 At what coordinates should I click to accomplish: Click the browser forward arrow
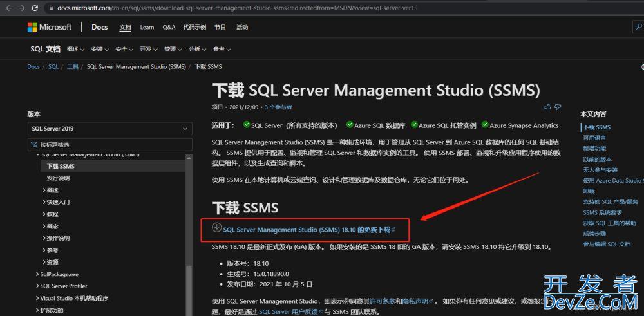pyautogui.click(x=22, y=8)
